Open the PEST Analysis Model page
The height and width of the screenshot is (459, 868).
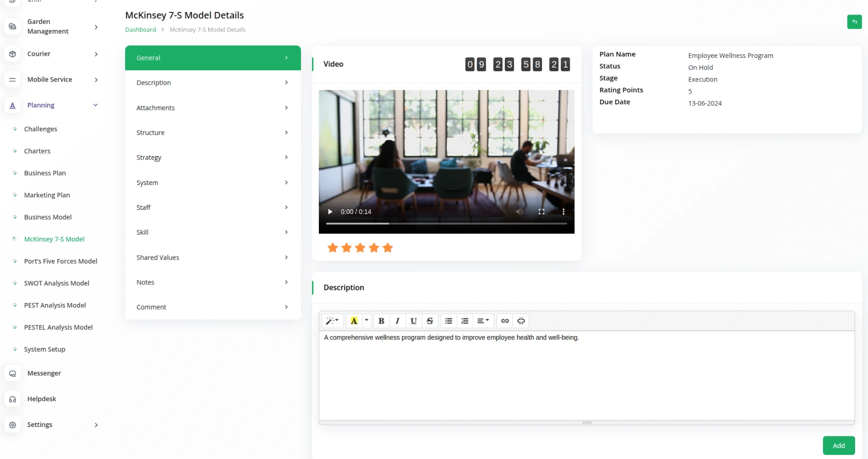(55, 305)
